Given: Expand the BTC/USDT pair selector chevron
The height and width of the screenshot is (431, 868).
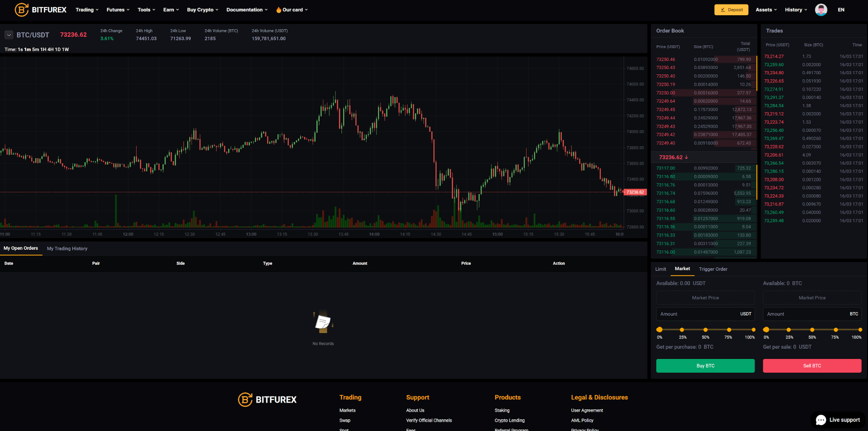Looking at the screenshot, I should pos(9,35).
